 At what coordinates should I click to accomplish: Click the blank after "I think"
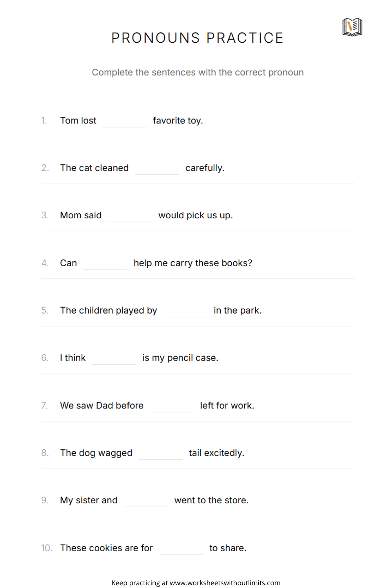[114, 359]
